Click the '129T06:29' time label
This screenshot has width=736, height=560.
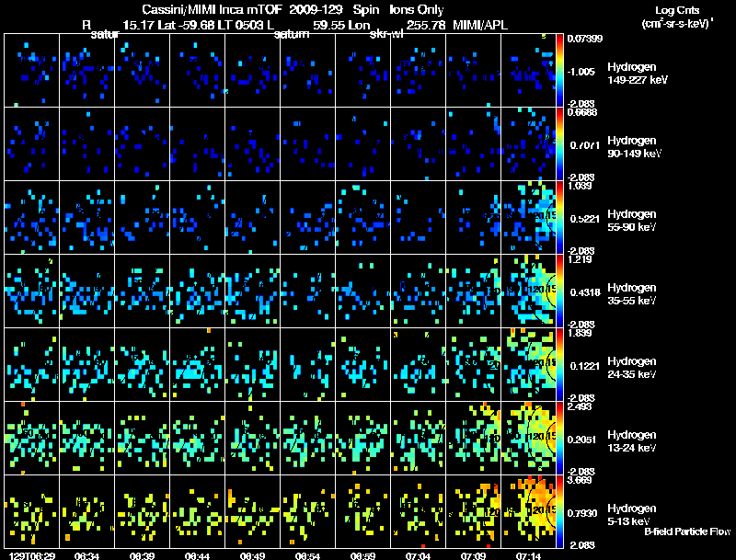point(32,556)
